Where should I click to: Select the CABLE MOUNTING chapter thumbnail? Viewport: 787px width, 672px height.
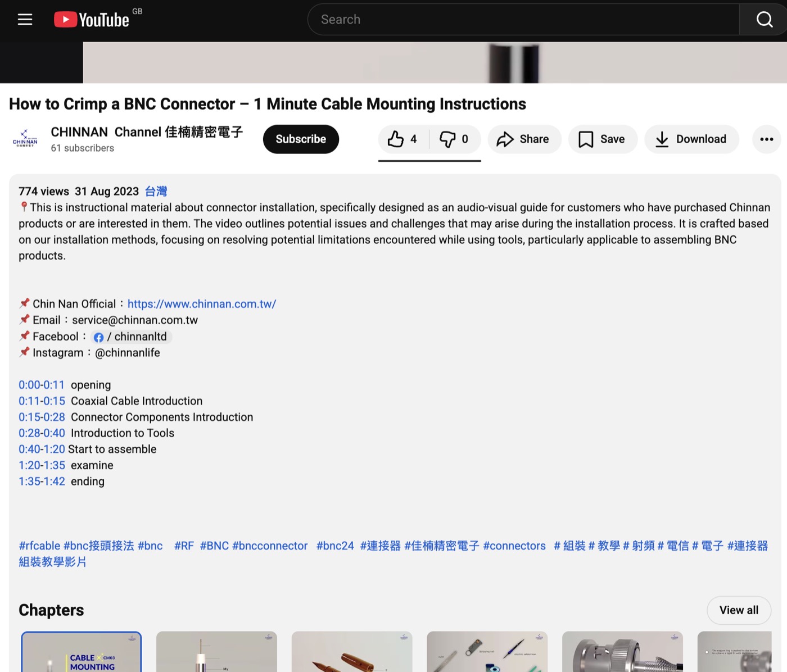[82, 652]
